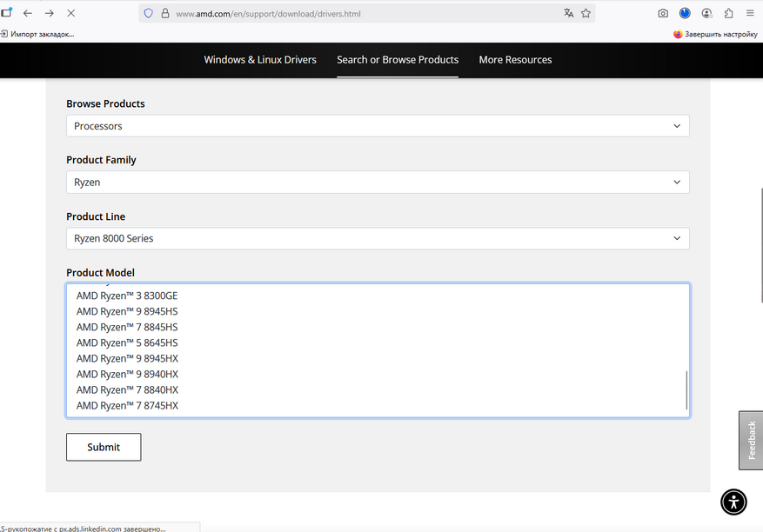Click the tracking protection shield icon
Screen dimensions: 763x532
148,14
